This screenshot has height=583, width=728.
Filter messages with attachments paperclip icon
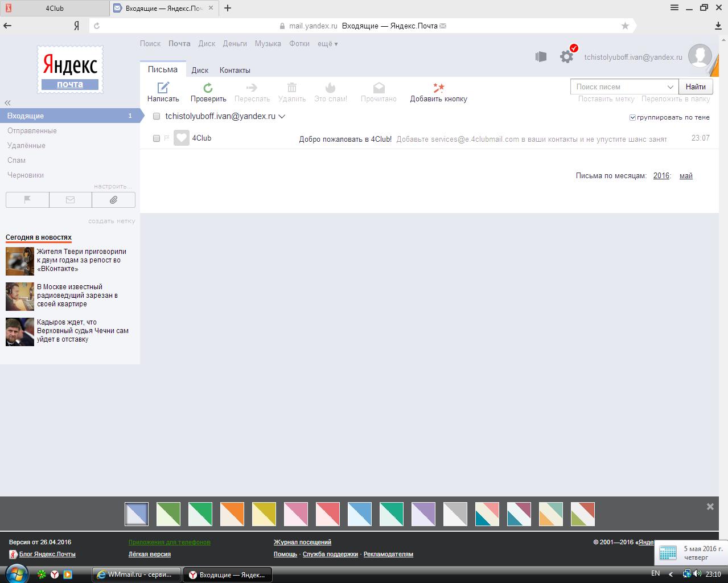tap(113, 200)
